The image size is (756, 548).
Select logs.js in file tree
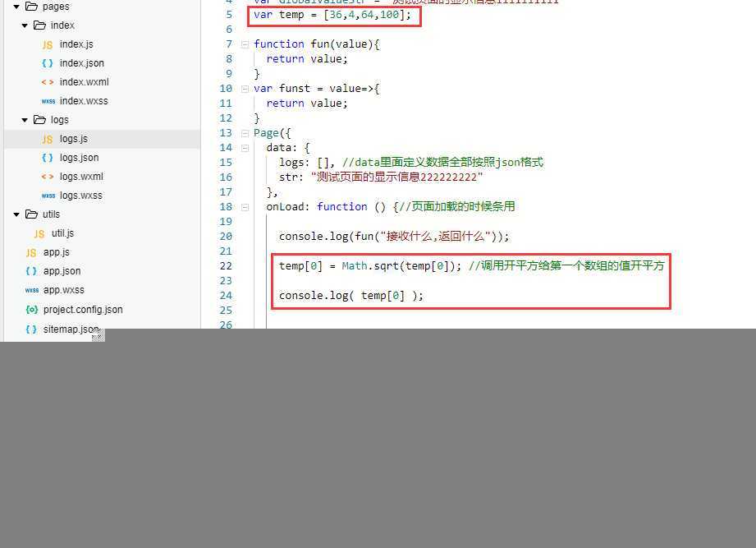(103, 139)
